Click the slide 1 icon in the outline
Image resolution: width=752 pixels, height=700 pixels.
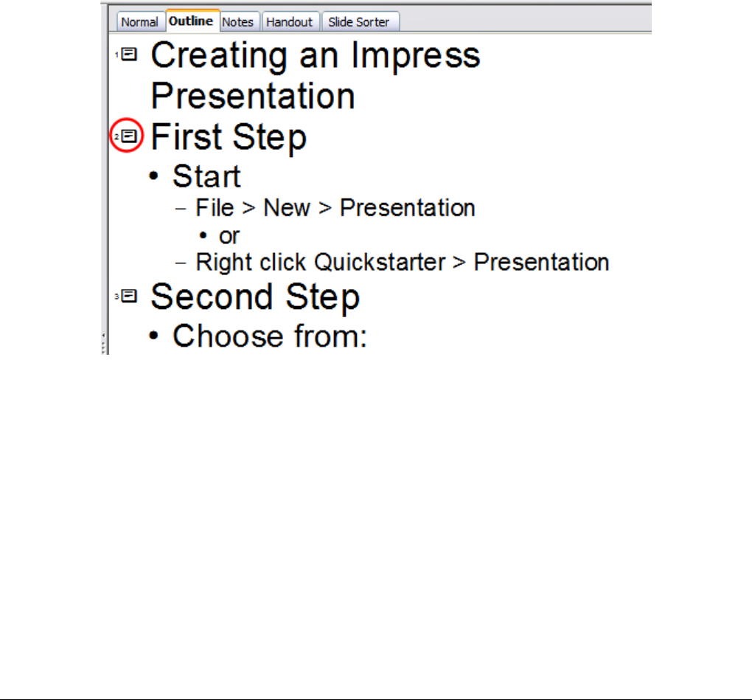[129, 55]
